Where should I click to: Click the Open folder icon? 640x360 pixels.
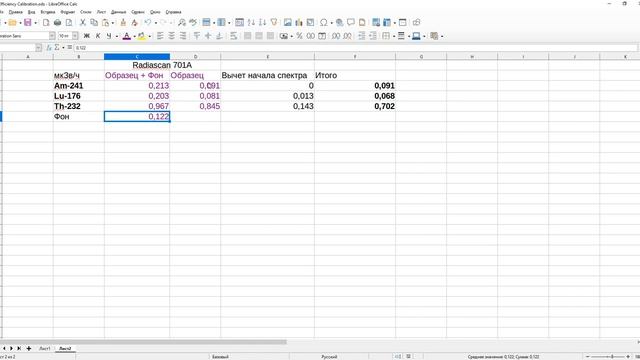pos(12,22)
